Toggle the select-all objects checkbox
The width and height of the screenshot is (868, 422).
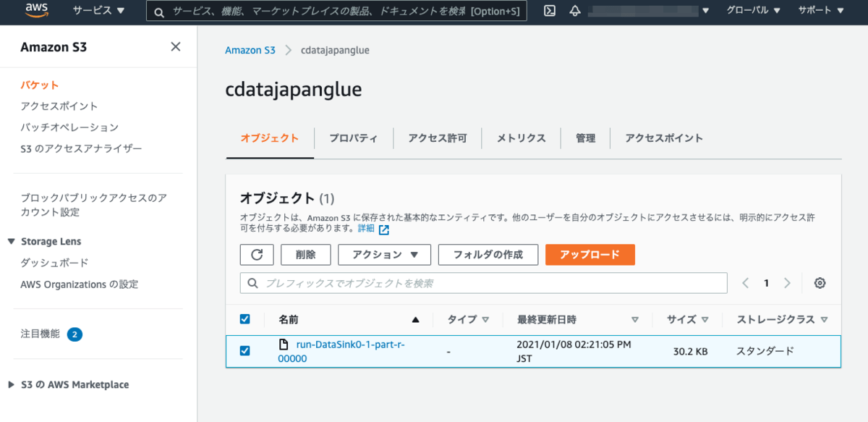coord(244,319)
